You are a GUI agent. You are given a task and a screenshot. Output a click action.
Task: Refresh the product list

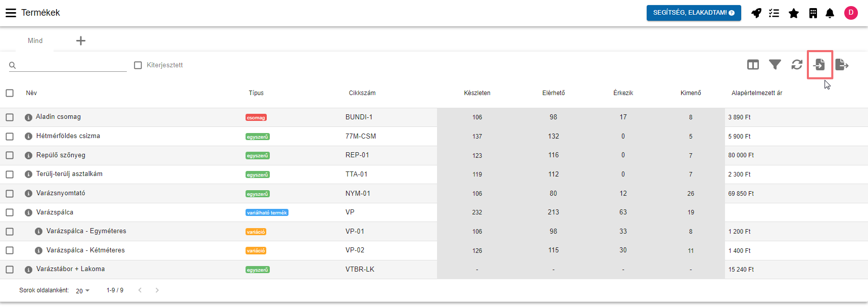(797, 65)
